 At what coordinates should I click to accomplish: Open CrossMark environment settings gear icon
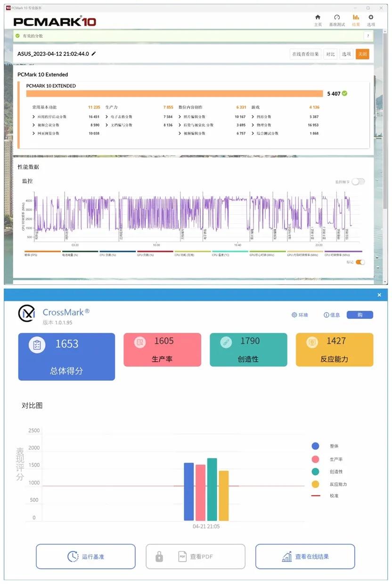[294, 315]
